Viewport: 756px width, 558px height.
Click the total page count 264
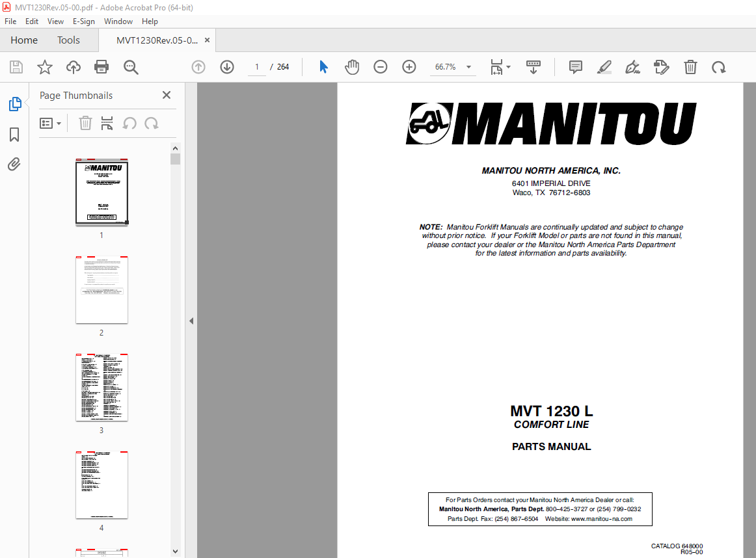point(283,67)
